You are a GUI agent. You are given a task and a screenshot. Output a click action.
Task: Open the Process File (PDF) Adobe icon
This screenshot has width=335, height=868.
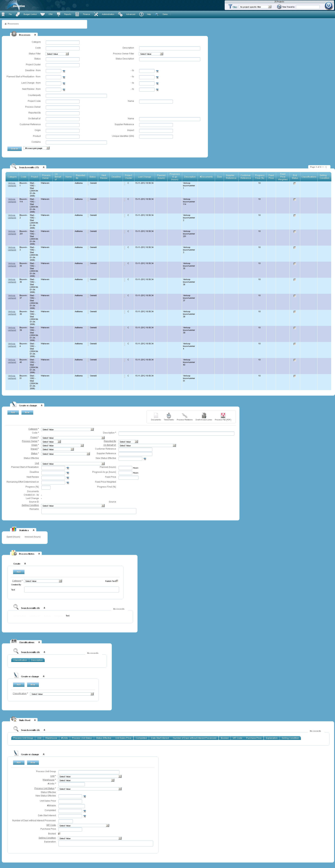(x=223, y=415)
